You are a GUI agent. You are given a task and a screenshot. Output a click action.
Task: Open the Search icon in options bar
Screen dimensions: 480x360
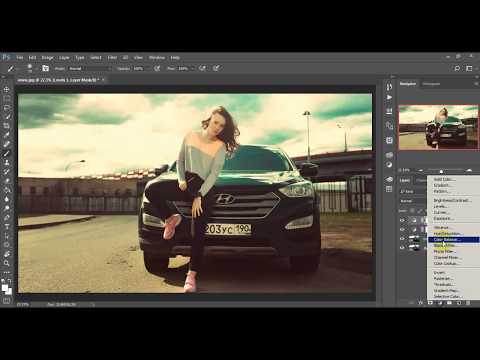coord(457,68)
